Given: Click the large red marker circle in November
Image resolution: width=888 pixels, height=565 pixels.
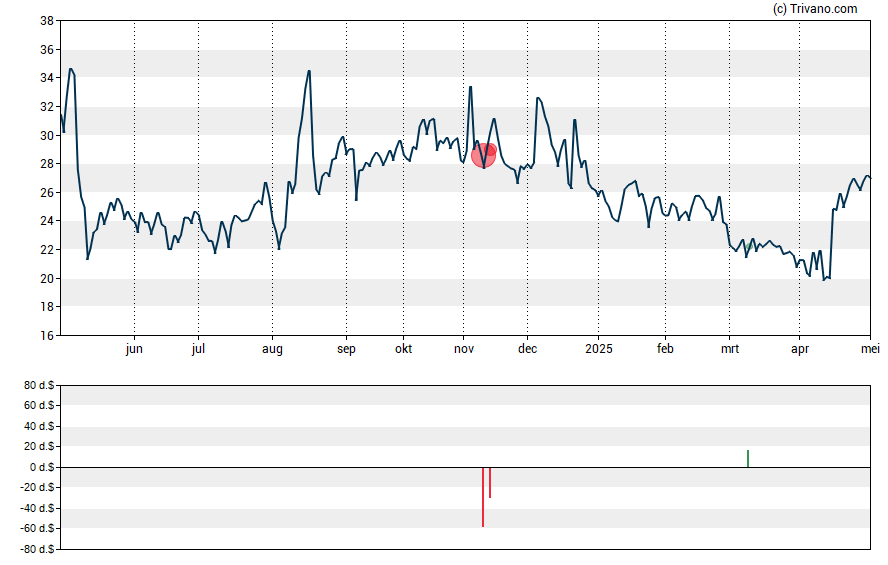Looking at the screenshot, I should [483, 156].
